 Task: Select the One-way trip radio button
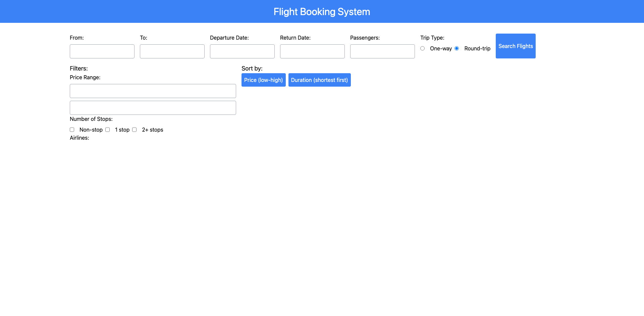tap(423, 48)
